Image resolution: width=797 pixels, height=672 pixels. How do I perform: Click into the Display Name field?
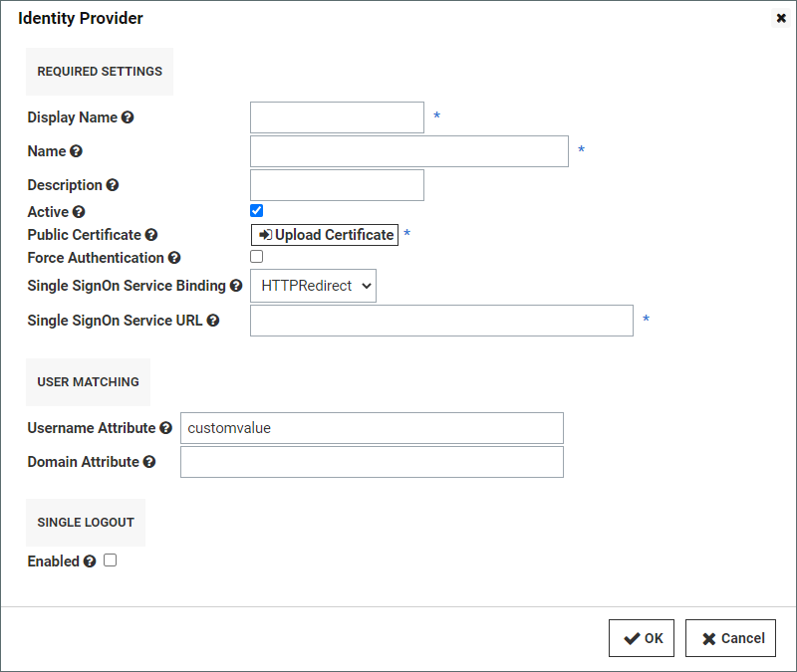coord(337,117)
